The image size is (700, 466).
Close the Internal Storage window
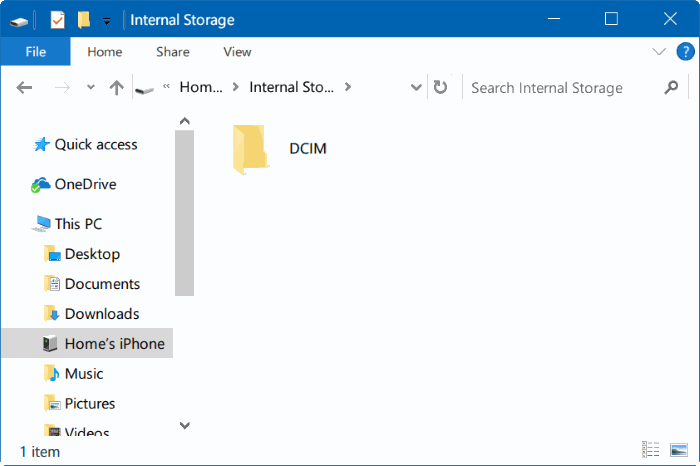[670, 19]
